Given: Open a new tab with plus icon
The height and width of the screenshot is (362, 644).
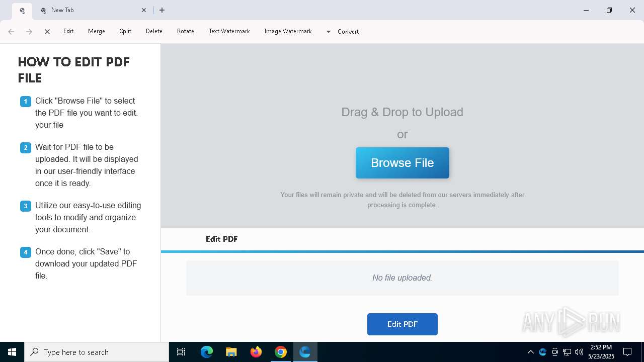Looking at the screenshot, I should point(162,10).
